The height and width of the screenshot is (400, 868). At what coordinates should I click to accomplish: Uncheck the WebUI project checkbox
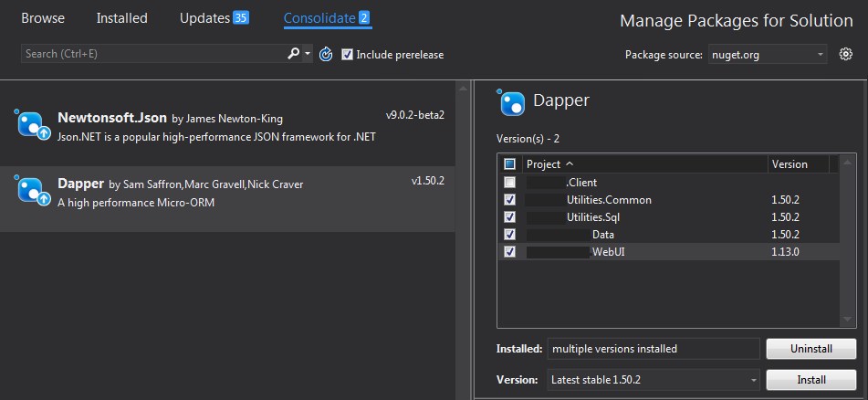(x=510, y=252)
